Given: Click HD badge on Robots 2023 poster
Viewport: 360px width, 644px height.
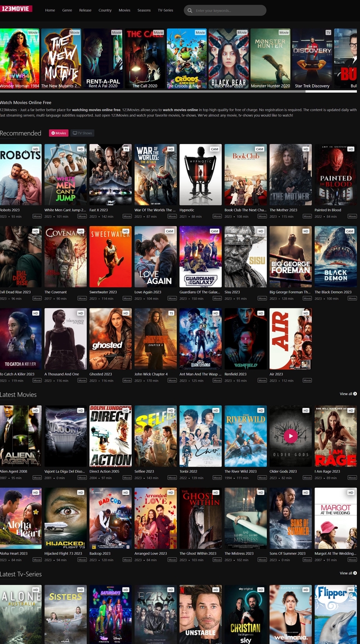Looking at the screenshot, I should tap(36, 149).
